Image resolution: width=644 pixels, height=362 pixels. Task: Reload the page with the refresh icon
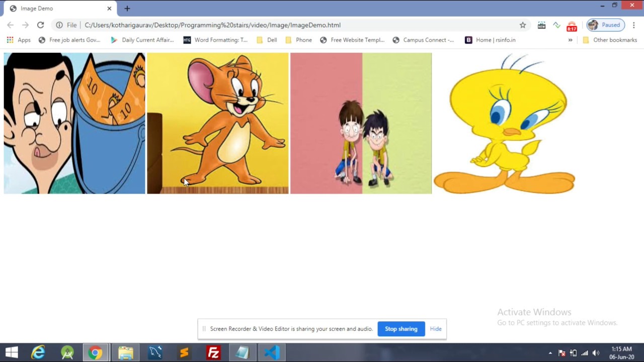coord(40,25)
